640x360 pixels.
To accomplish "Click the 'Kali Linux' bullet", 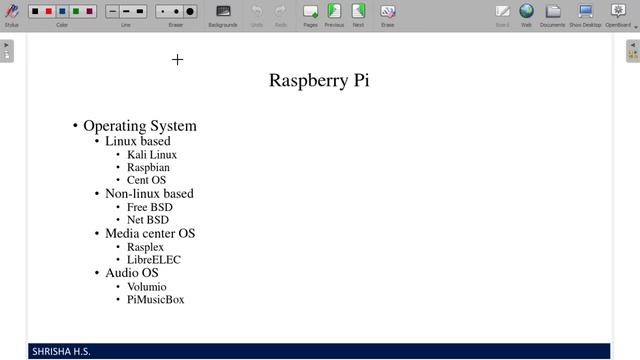I will point(152,155).
